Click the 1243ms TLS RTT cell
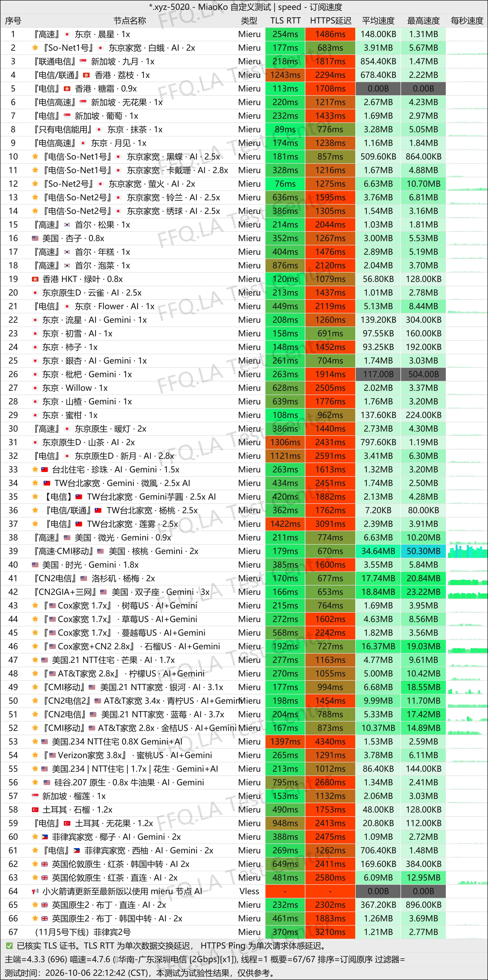 click(x=285, y=75)
